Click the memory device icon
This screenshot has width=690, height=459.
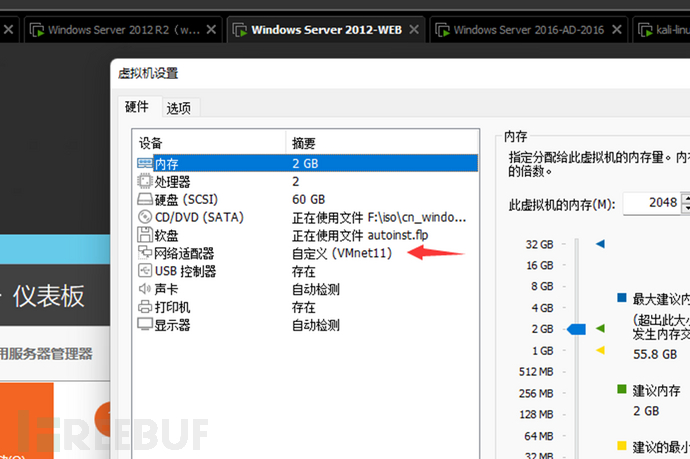point(144,163)
